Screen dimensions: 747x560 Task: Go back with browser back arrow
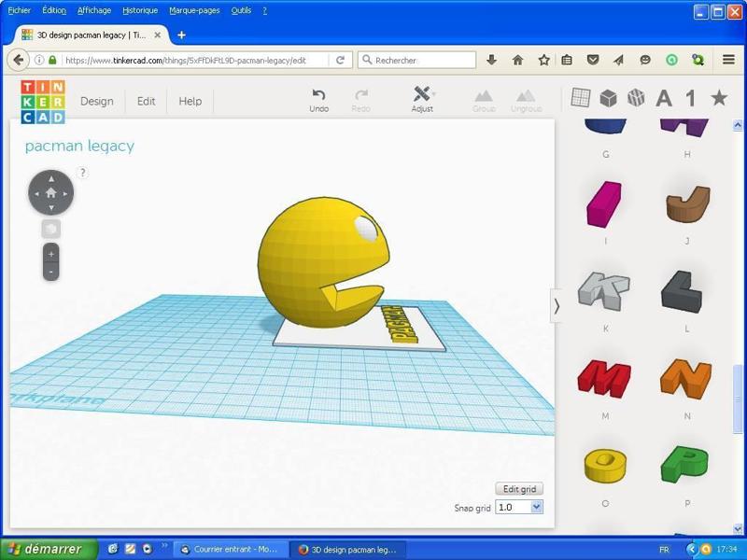[x=18, y=60]
